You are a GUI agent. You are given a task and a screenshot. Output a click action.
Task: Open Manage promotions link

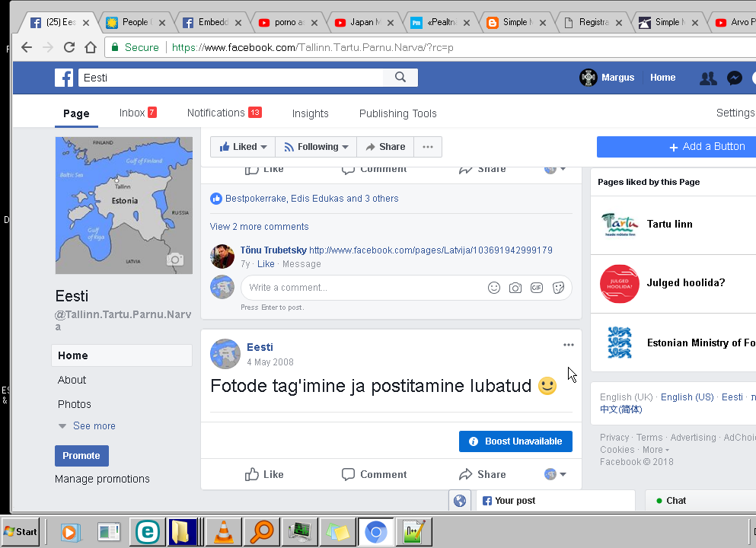pyautogui.click(x=102, y=479)
